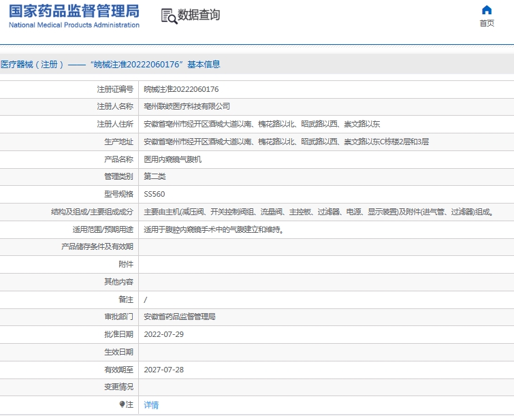Click the 适用范围/预期用途 label
514x420 pixels.
point(103,229)
